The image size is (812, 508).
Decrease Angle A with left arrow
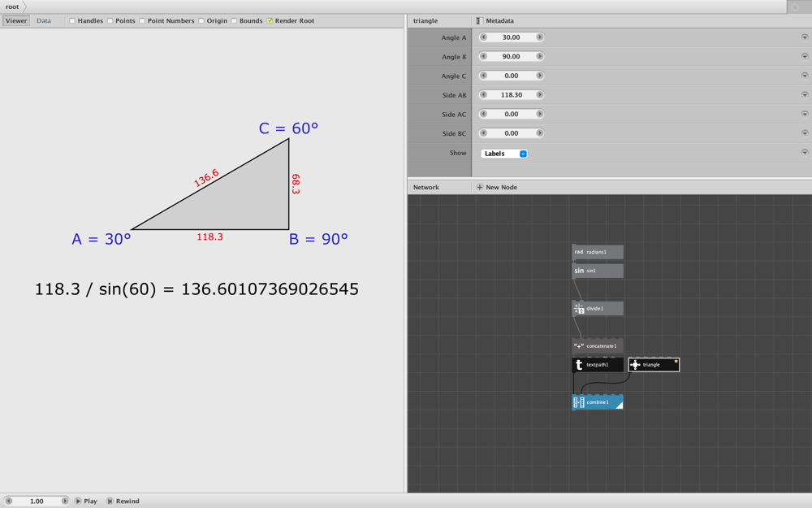[484, 37]
